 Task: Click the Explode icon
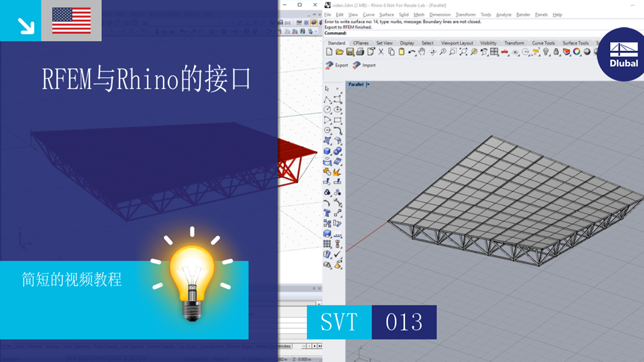338,172
